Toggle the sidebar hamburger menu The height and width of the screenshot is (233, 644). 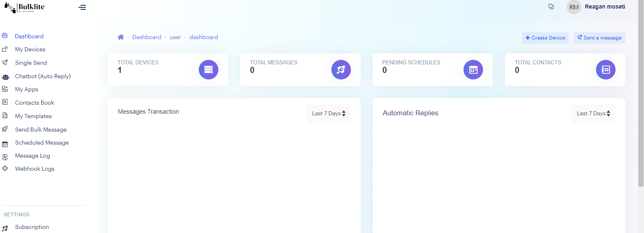pyautogui.click(x=82, y=7)
